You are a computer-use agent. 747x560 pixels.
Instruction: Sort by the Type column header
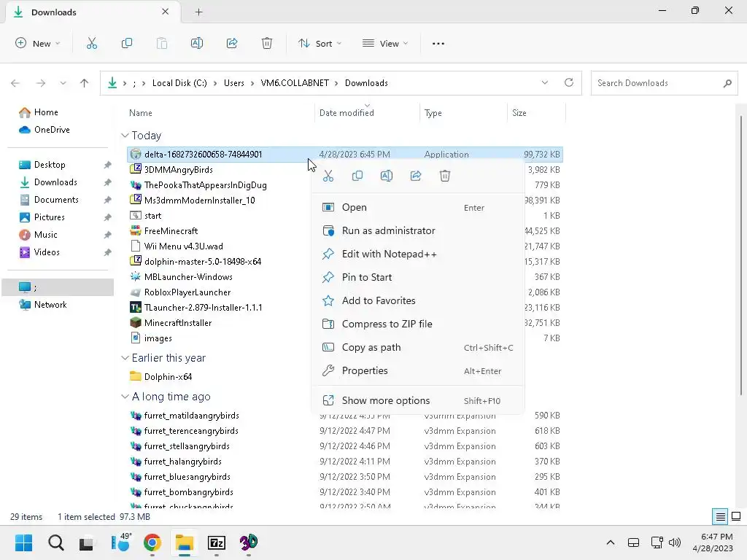tap(433, 113)
